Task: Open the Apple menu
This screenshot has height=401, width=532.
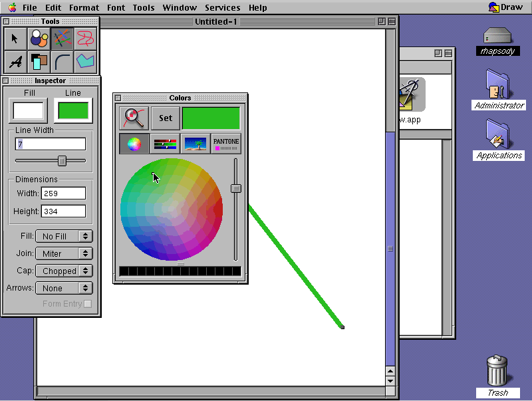Action: 12,7
